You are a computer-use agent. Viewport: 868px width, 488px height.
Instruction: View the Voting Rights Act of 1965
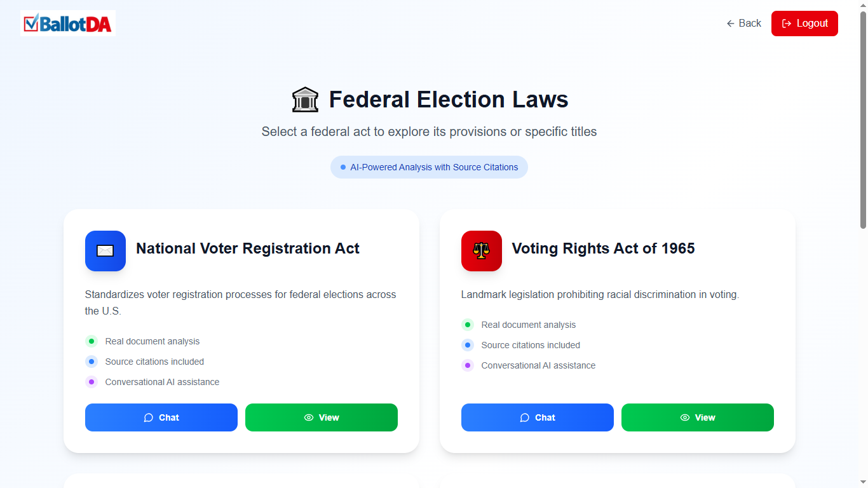tap(698, 417)
